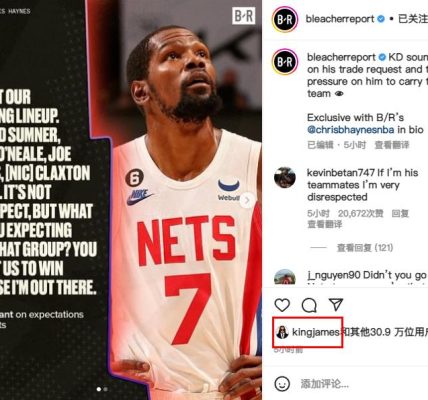The width and height of the screenshot is (428, 400).
Task: Expand 查看回复 (121) replies
Action: point(365,248)
